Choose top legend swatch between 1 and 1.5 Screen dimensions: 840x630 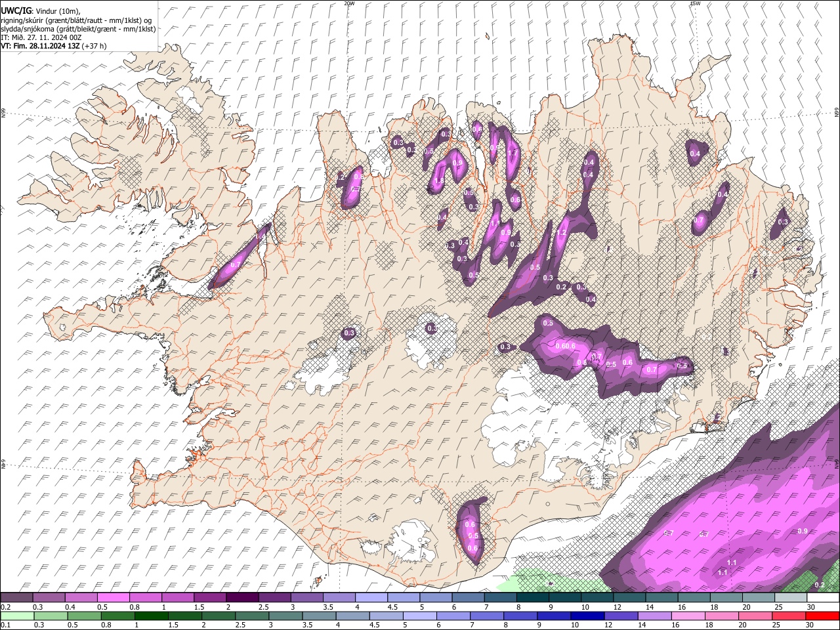click(177, 597)
